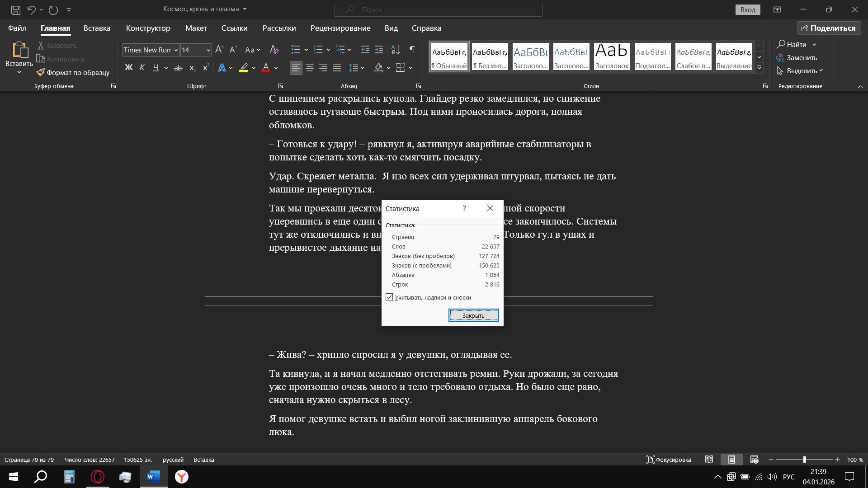Viewport: 868px width, 488px height.
Task: Open the font size dropdown
Action: click(x=208, y=50)
